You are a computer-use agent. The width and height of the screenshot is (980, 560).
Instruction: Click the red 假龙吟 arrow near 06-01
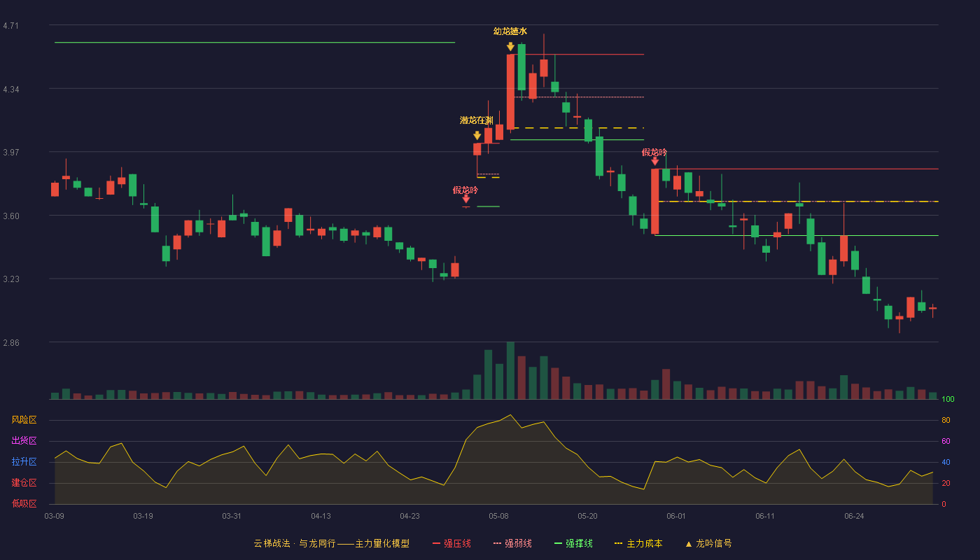[654, 161]
